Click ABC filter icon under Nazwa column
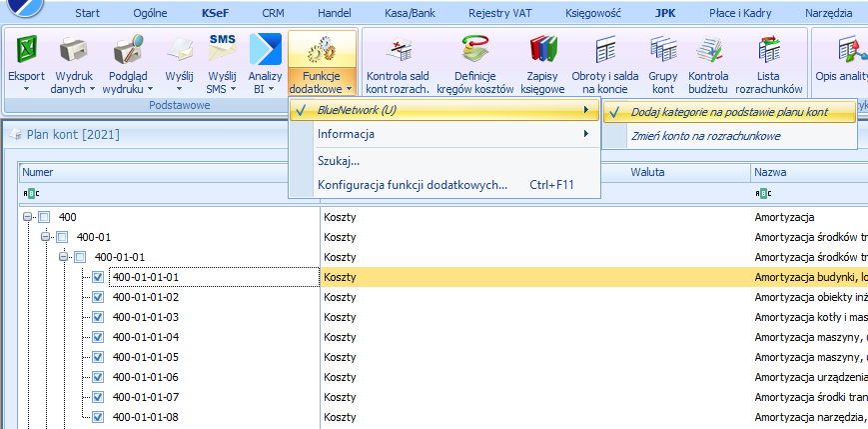Image resolution: width=868 pixels, height=429 pixels. 763,193
